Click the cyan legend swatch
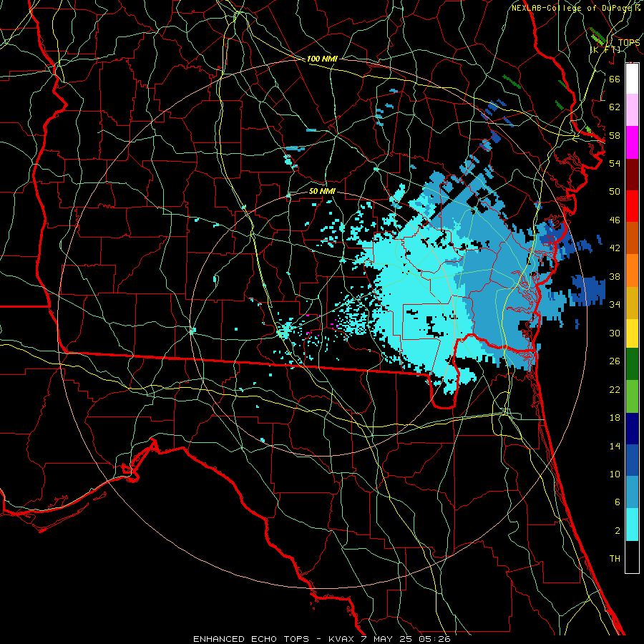Image resolution: width=644 pixels, height=644 pixels. click(632, 525)
